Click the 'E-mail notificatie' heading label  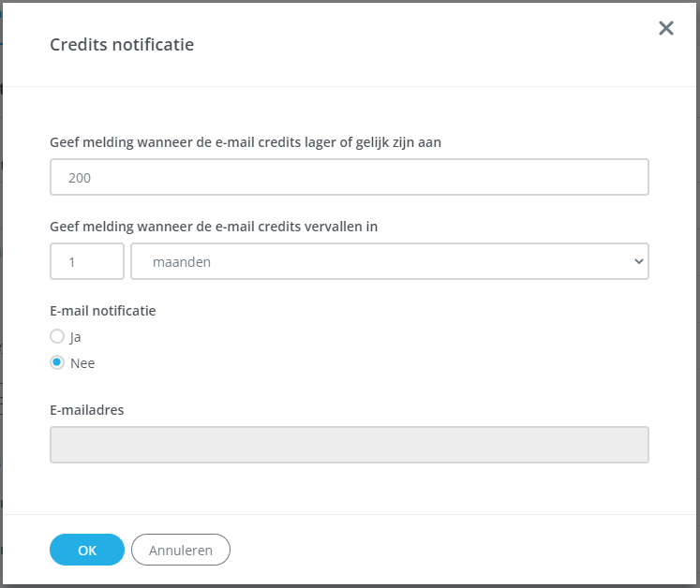[102, 311]
